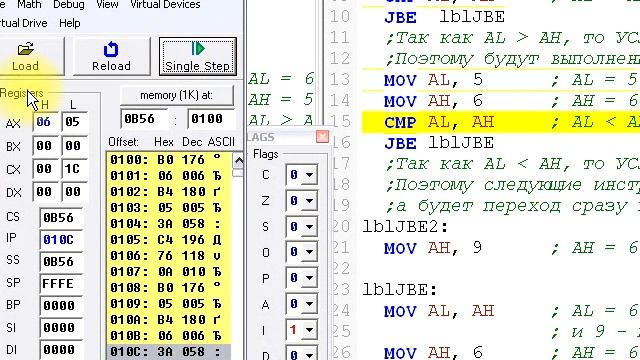The height and width of the screenshot is (360, 640).
Task: Click the AX low byte field
Action: 74,122
